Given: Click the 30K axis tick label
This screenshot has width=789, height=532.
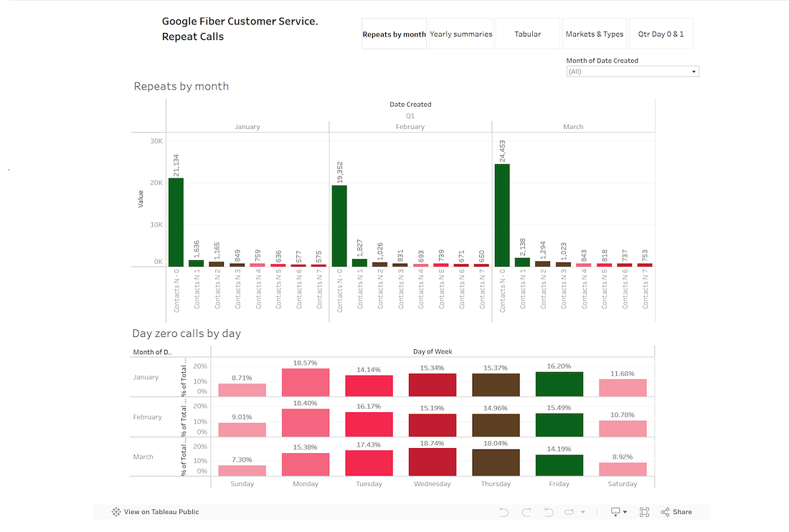Looking at the screenshot, I should coord(156,141).
